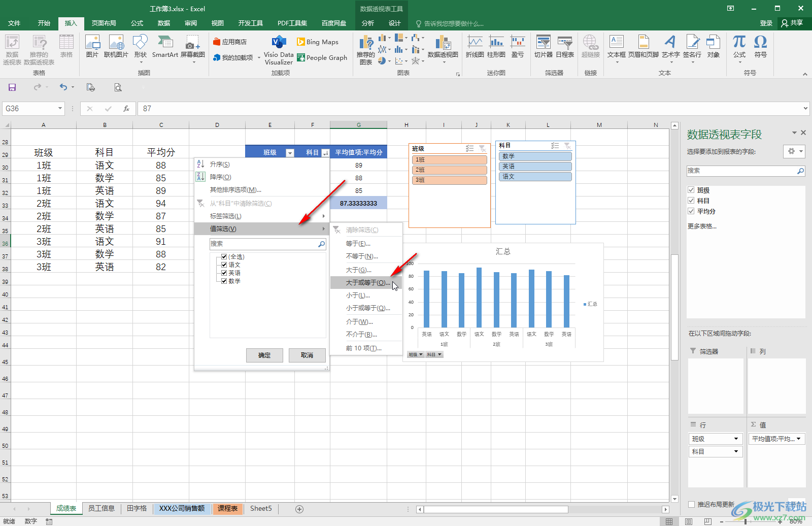The width and height of the screenshot is (812, 526).
Task: Open 平均值项 value field dropdown
Action: click(799, 439)
